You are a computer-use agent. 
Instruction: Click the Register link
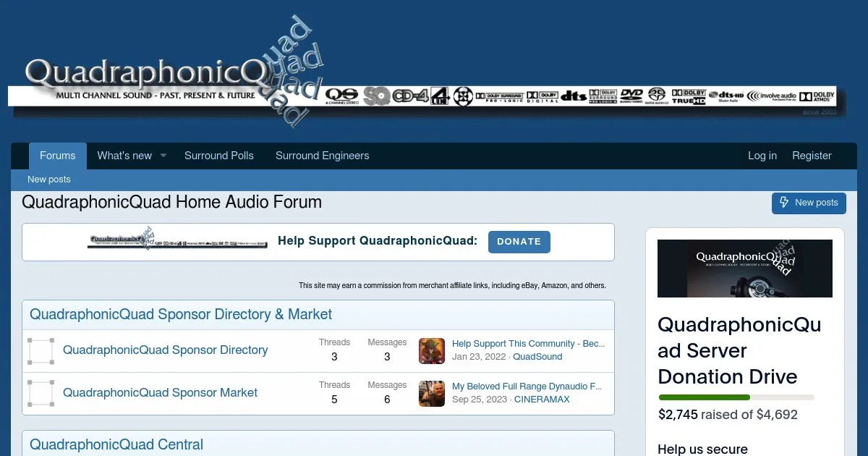tap(812, 156)
